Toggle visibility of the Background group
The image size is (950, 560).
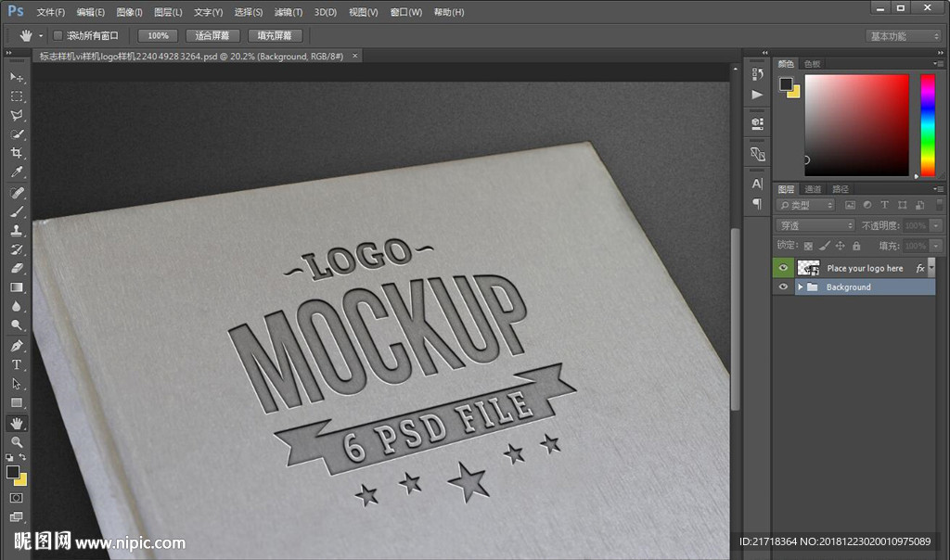click(783, 287)
